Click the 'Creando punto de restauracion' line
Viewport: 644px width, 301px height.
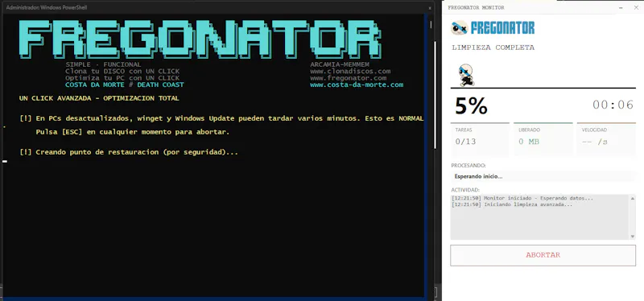click(129, 152)
